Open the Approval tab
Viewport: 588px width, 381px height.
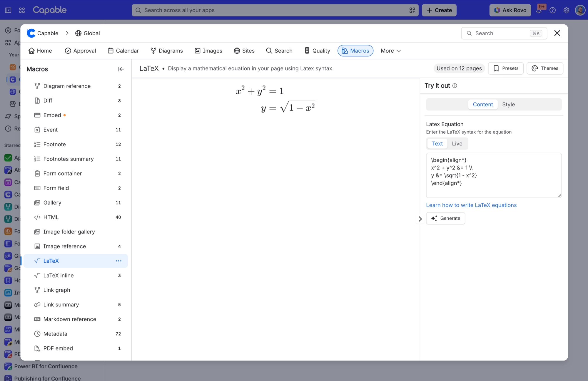point(80,51)
